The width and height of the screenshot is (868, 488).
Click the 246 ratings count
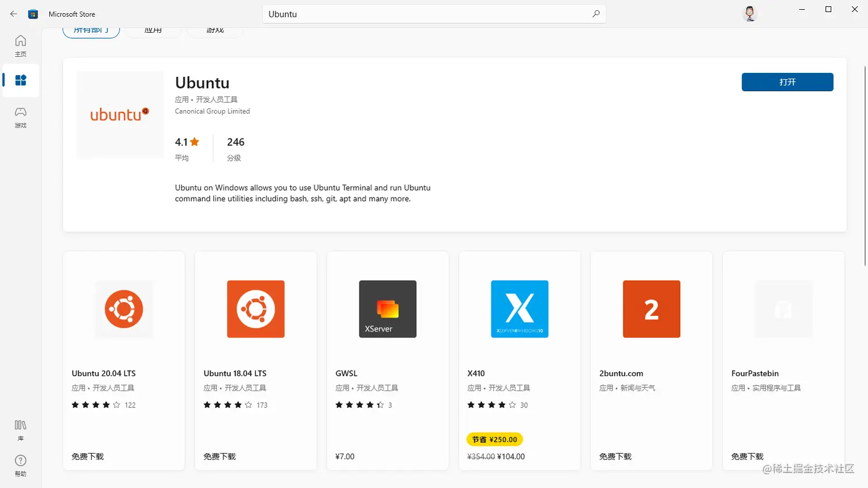pos(236,142)
